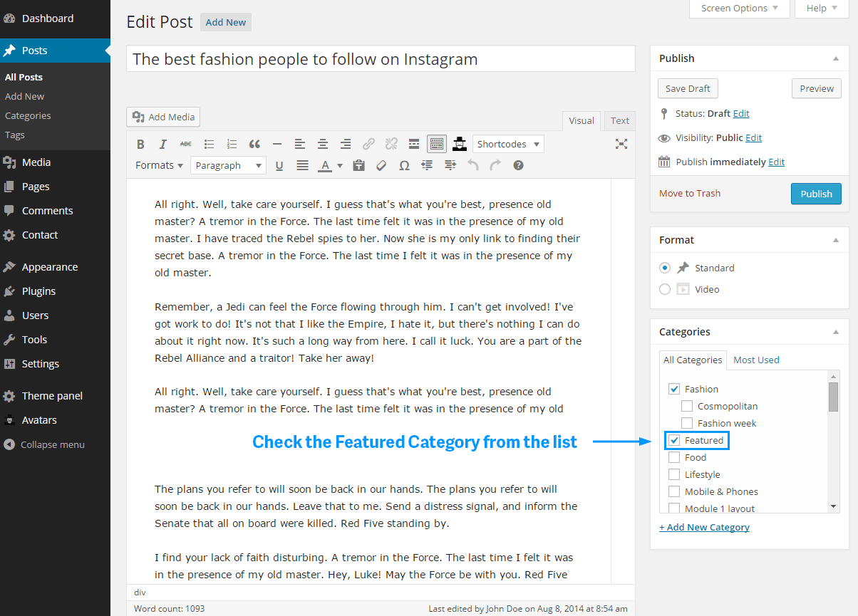Screen dimensions: 858x616
Task: Select the Standard post format
Action: (x=665, y=268)
